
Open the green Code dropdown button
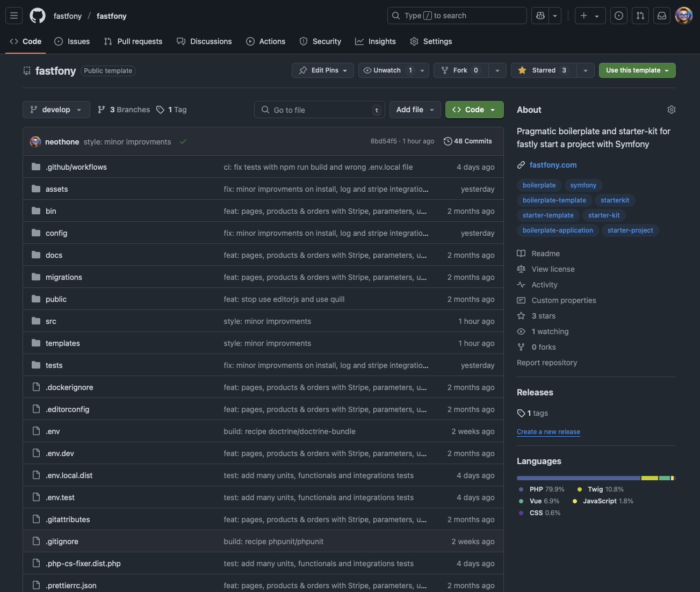[474, 110]
